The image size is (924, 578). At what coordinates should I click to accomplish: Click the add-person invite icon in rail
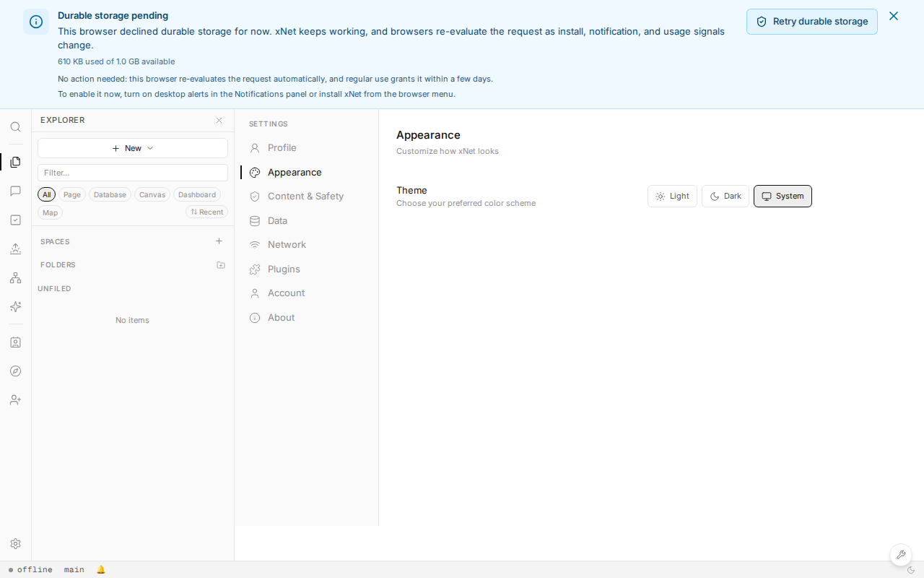click(x=15, y=400)
